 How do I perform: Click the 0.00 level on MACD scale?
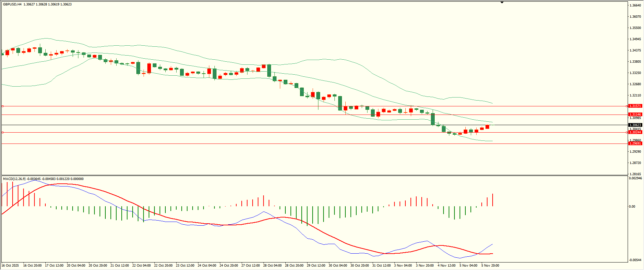(632, 207)
